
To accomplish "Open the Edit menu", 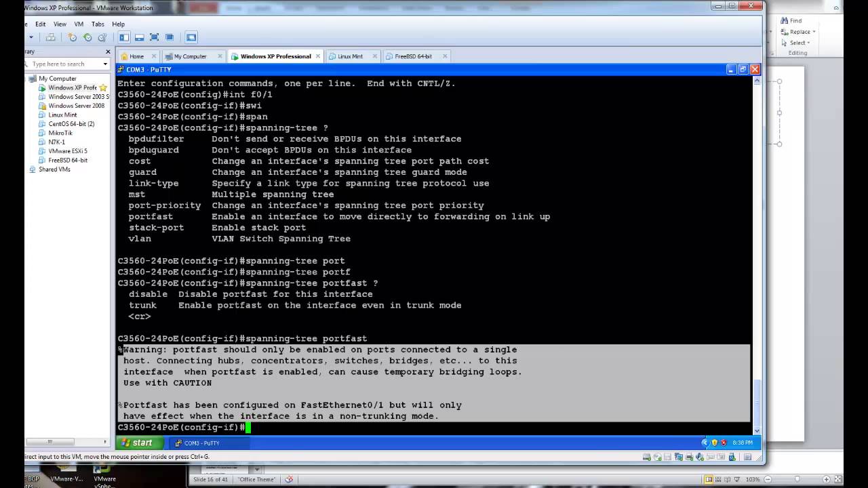I will coord(41,24).
